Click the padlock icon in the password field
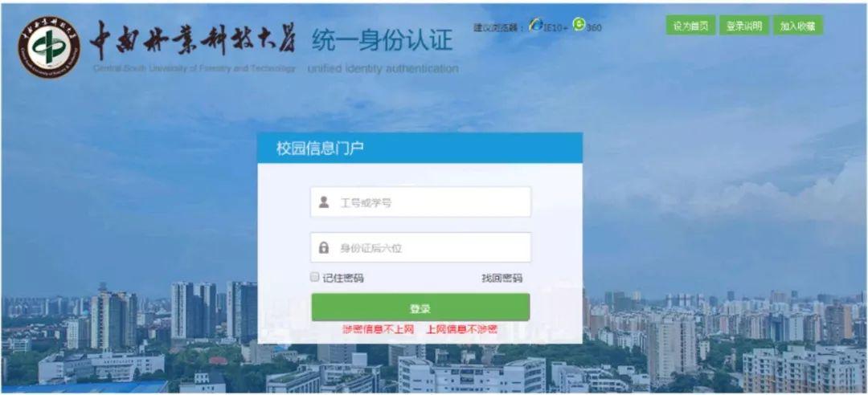868x395 pixels. click(324, 248)
